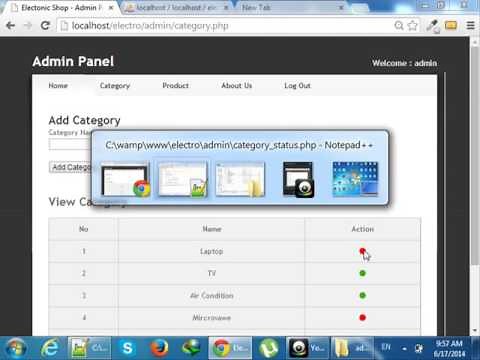480x360 pixels.
Task: Reload the page with the refresh icon
Action: tap(45, 26)
